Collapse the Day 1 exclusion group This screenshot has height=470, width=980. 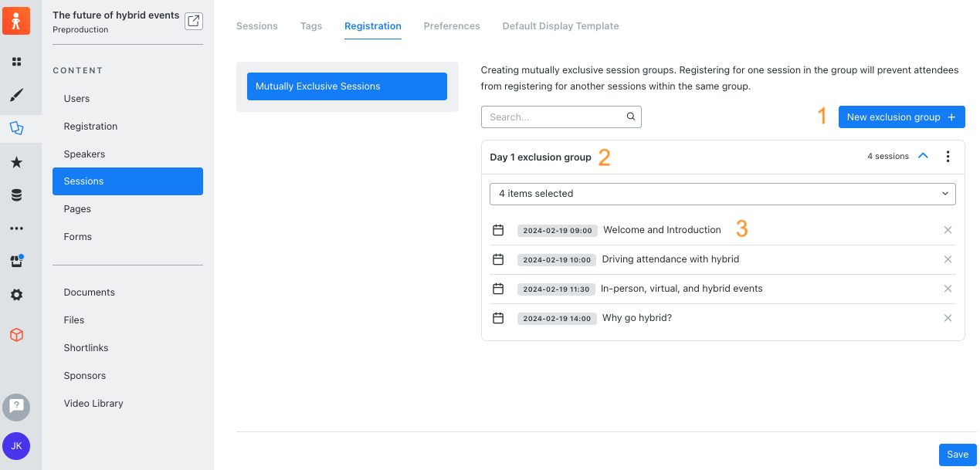click(923, 155)
